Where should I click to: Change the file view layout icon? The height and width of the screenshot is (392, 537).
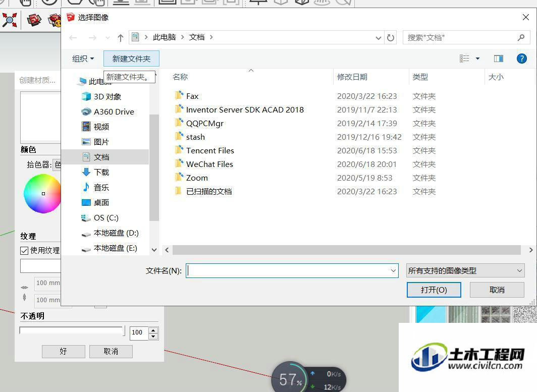464,59
